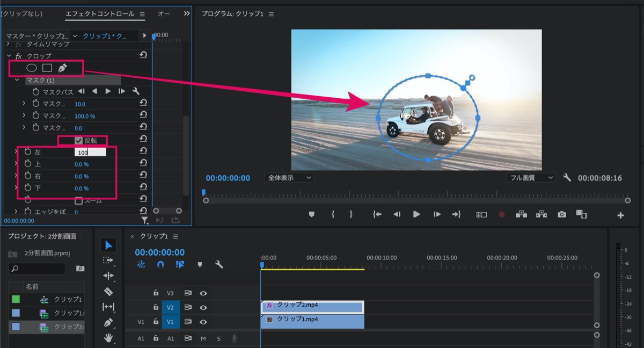This screenshot has width=644, height=348.
Task: Select クリップ2.mp4 clip on track V2
Action: click(312, 306)
